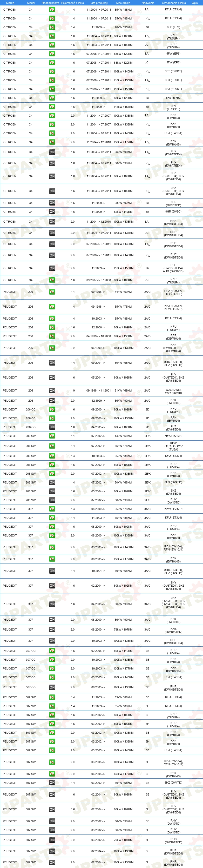Select the ON icon in the RHE (DW10CTED4) row
203x868 pixels.
click(52, 268)
